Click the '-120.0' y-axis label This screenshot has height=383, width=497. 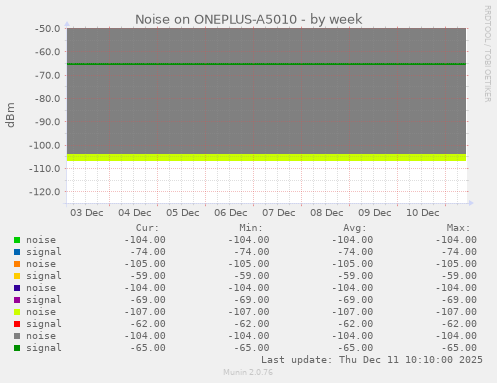[x=45, y=192]
